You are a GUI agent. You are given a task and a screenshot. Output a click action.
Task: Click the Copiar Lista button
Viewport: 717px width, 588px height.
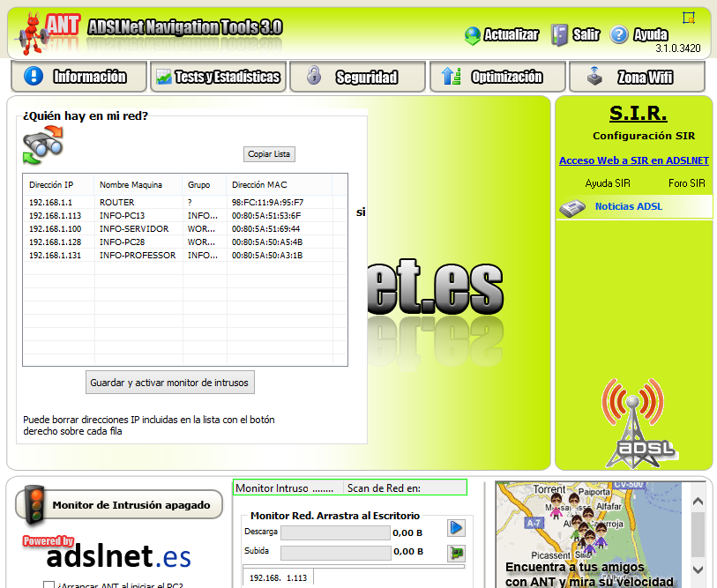tap(269, 154)
